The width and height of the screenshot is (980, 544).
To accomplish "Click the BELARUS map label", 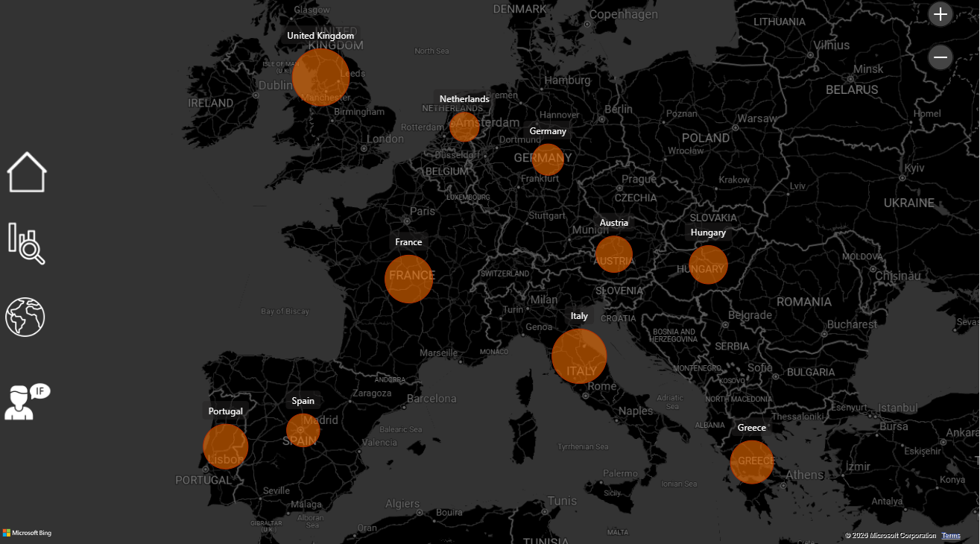I will click(852, 89).
